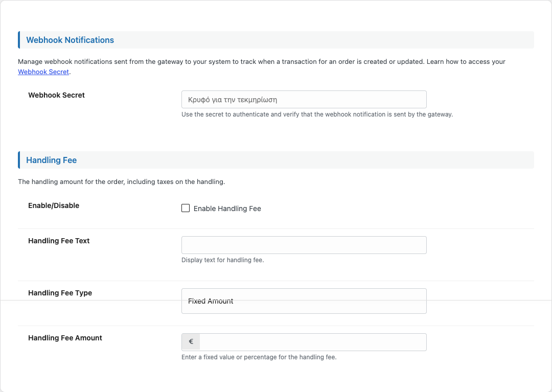Click the 'Use the secret to authenticate' hint
This screenshot has height=392, width=552.
pos(317,114)
